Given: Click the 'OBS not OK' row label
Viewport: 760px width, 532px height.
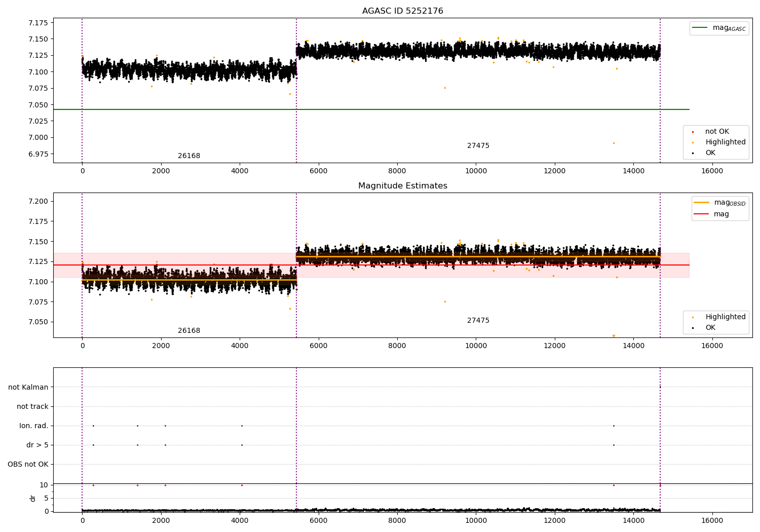Looking at the screenshot, I should 28,465.
